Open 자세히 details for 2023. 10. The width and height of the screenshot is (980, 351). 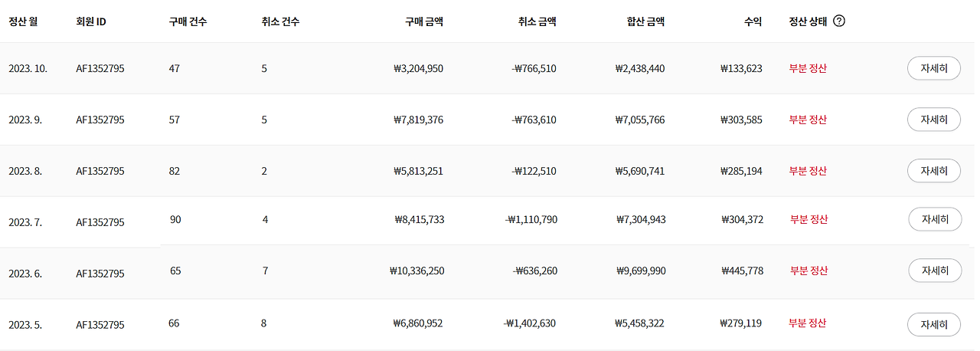click(x=933, y=68)
